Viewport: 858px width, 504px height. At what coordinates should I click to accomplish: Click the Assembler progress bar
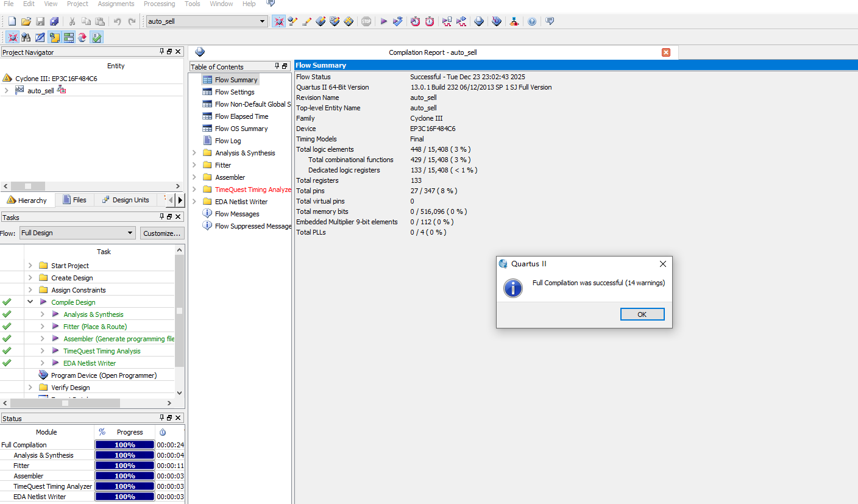point(125,476)
